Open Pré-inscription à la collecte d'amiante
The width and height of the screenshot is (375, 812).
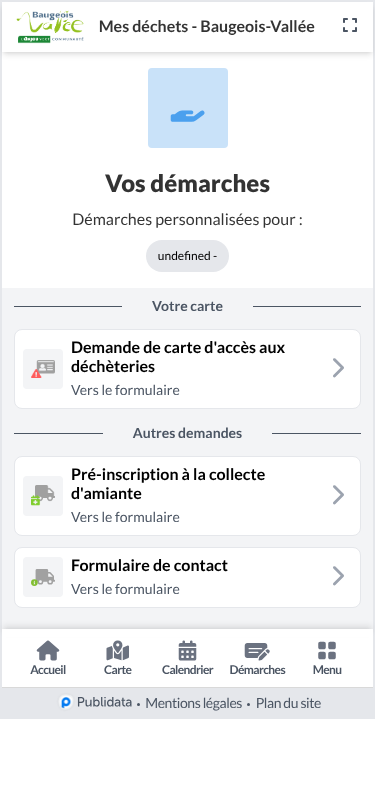(x=188, y=496)
